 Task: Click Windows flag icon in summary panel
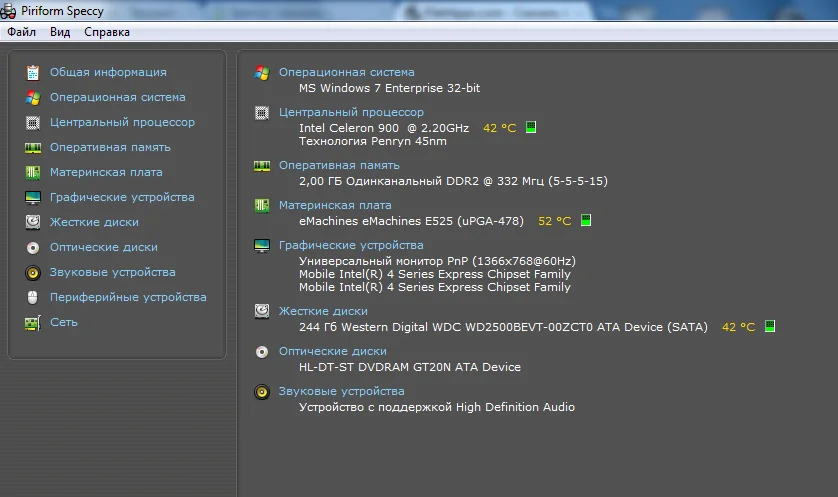tap(262, 73)
